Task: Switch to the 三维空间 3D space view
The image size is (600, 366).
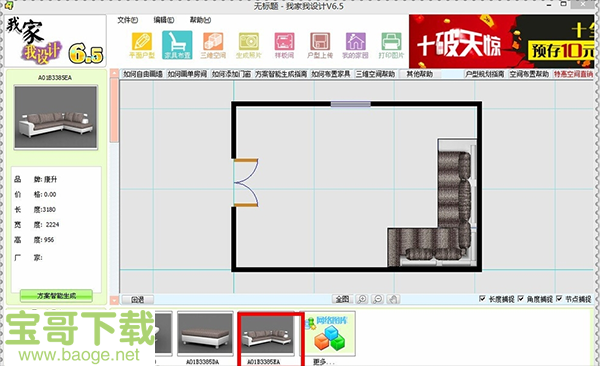Action: (213, 45)
